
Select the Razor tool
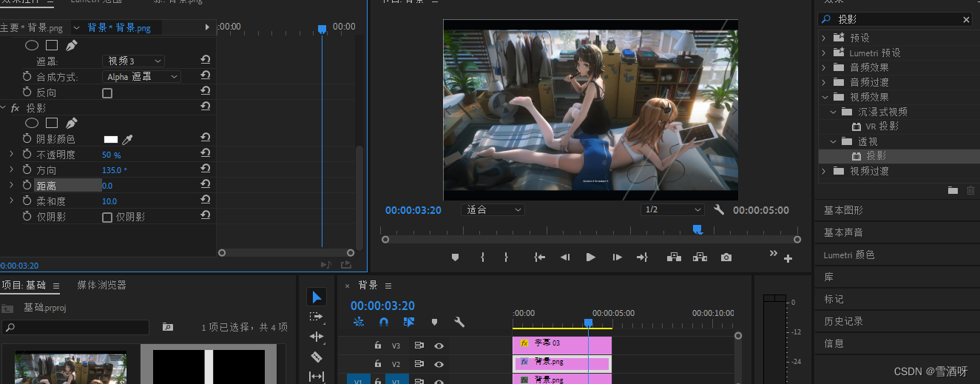[x=317, y=357]
